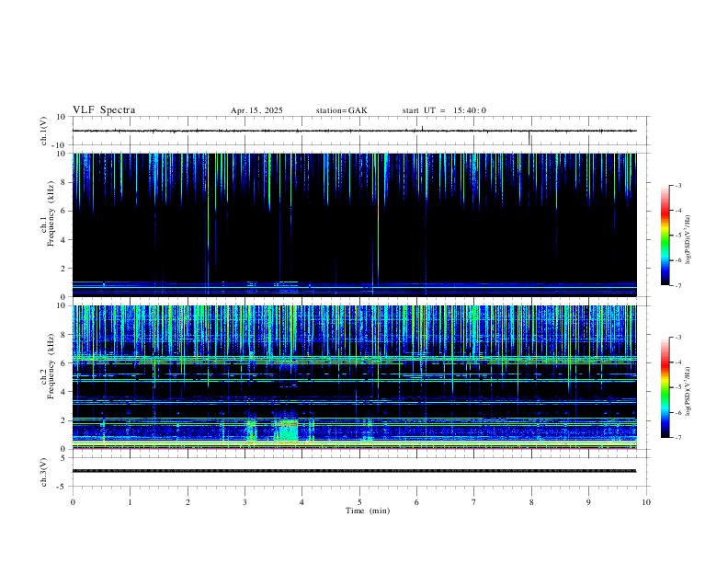Screen dimensions: 728x563
Task: Click the "-7" label on ch.2 color bar
Action: [x=678, y=437]
